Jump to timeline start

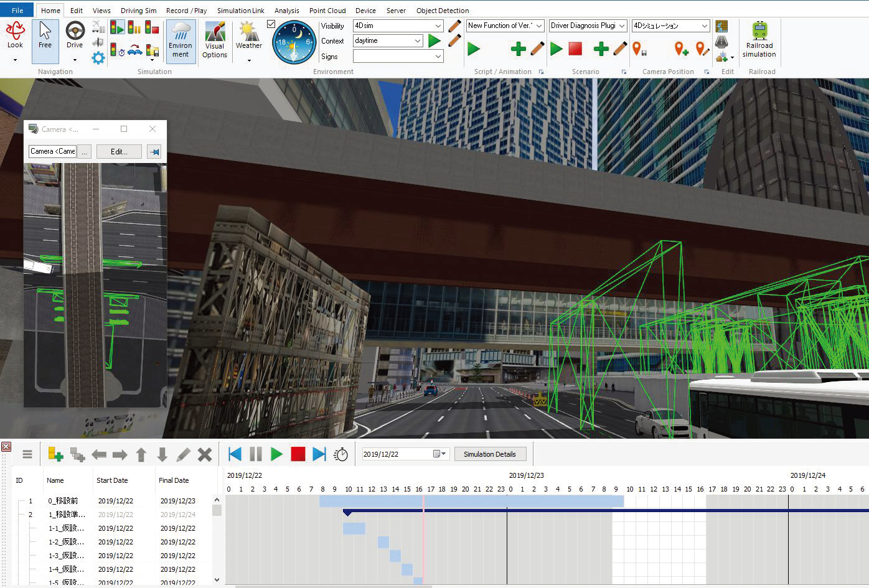coord(235,454)
